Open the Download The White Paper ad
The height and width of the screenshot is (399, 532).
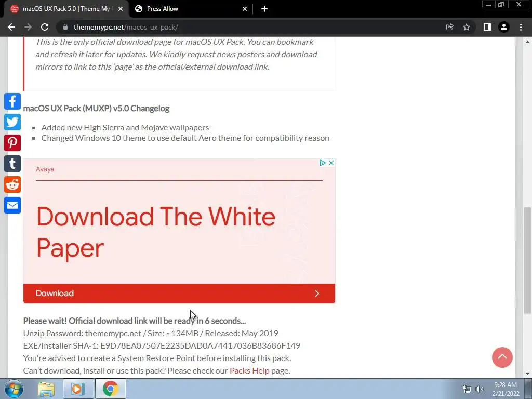click(156, 232)
